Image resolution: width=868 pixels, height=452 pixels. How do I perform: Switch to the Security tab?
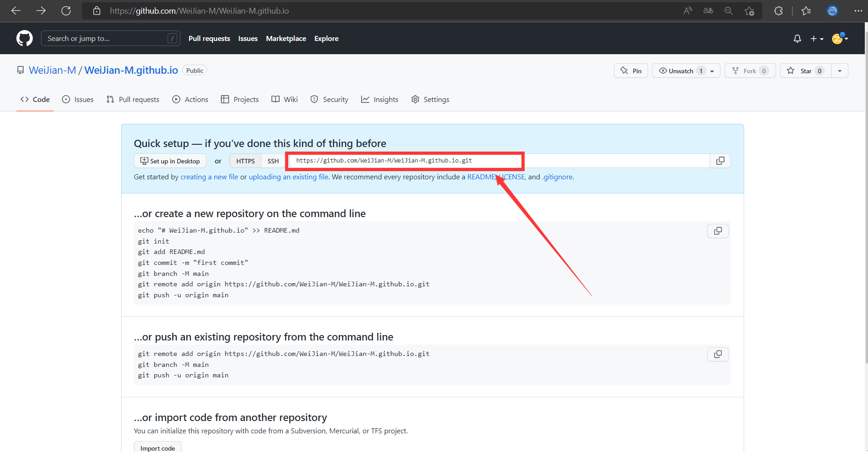pyautogui.click(x=336, y=99)
